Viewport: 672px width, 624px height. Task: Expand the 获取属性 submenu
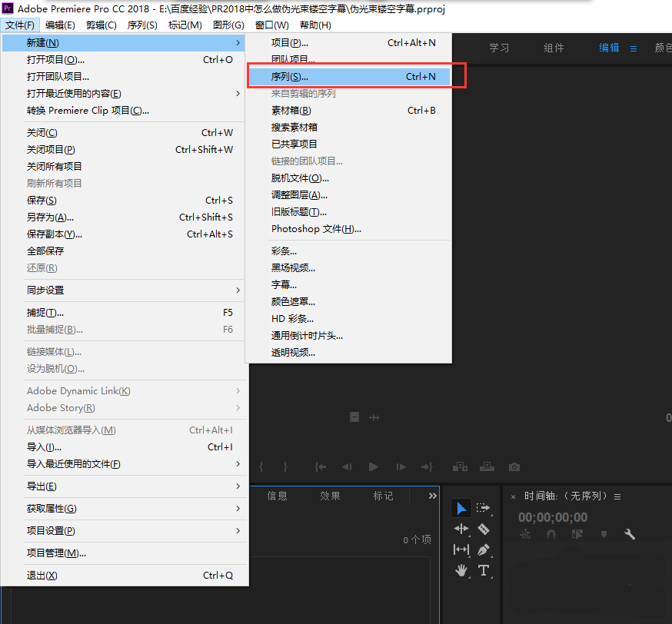click(x=124, y=509)
